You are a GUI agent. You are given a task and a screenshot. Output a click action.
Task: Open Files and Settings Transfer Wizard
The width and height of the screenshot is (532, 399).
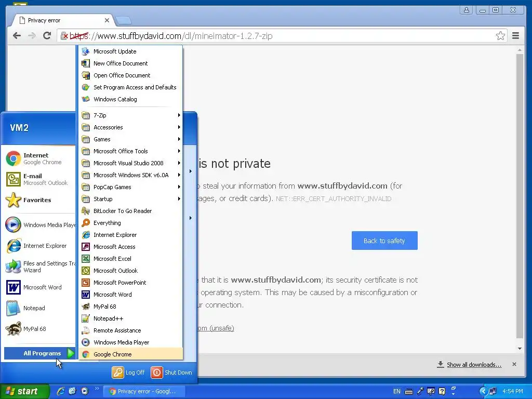(x=39, y=267)
